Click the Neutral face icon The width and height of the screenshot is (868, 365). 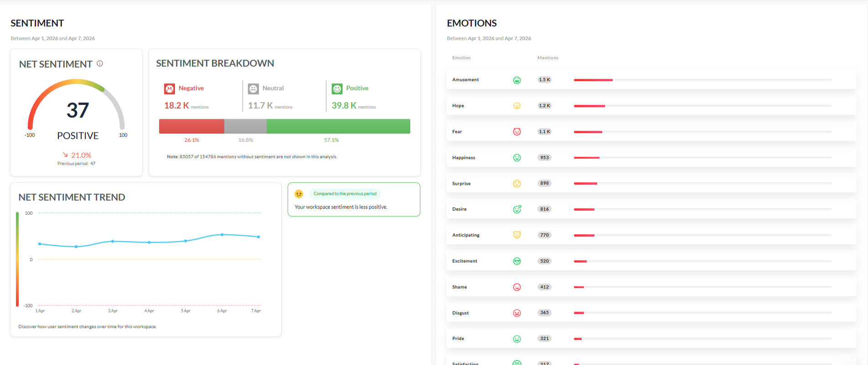[x=253, y=89]
